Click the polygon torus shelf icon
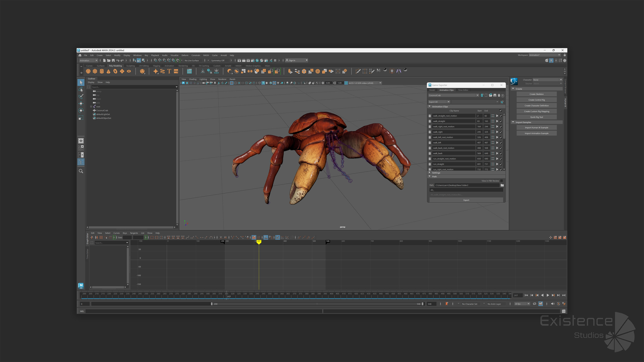The image size is (644, 362). click(x=115, y=71)
